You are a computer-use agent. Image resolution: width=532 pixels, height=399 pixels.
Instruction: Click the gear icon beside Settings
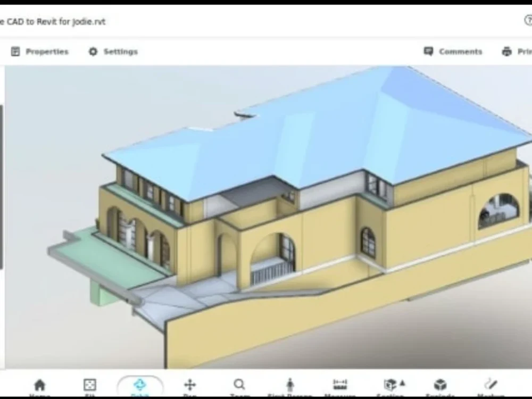click(92, 52)
